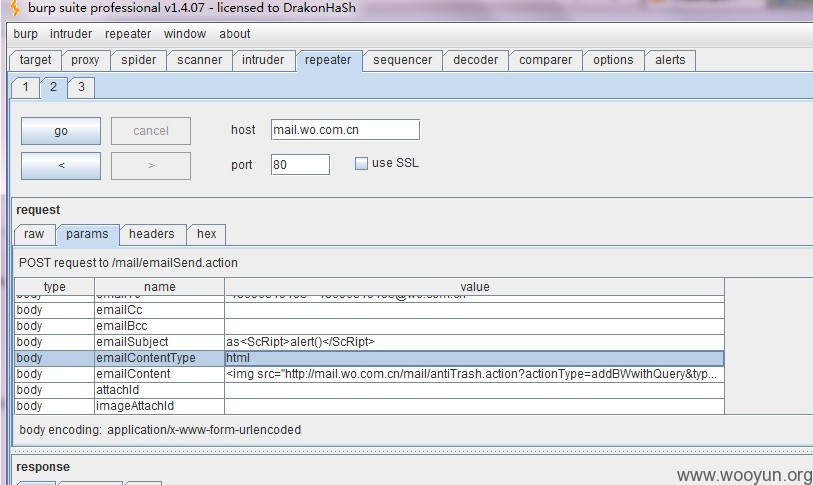Click the go button to send request
Viewport: 813px width, 485px height.
pyautogui.click(x=61, y=131)
